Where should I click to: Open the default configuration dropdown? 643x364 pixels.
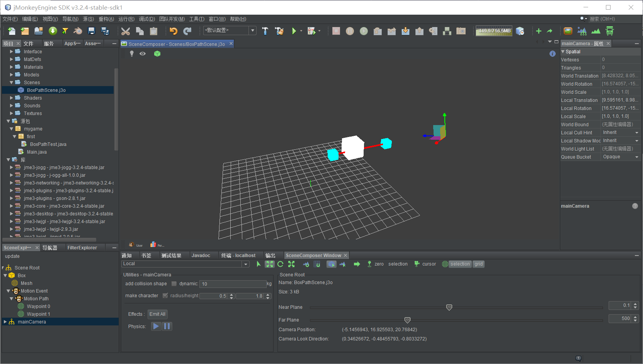click(x=253, y=30)
